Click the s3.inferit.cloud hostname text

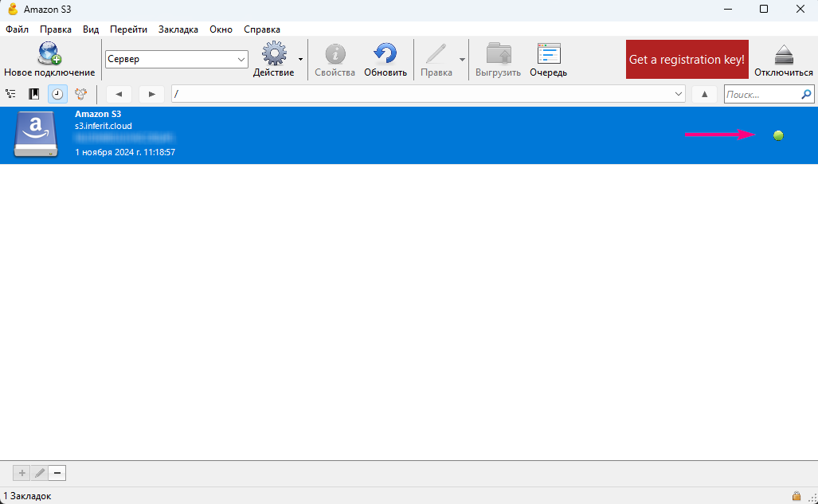pos(104,126)
